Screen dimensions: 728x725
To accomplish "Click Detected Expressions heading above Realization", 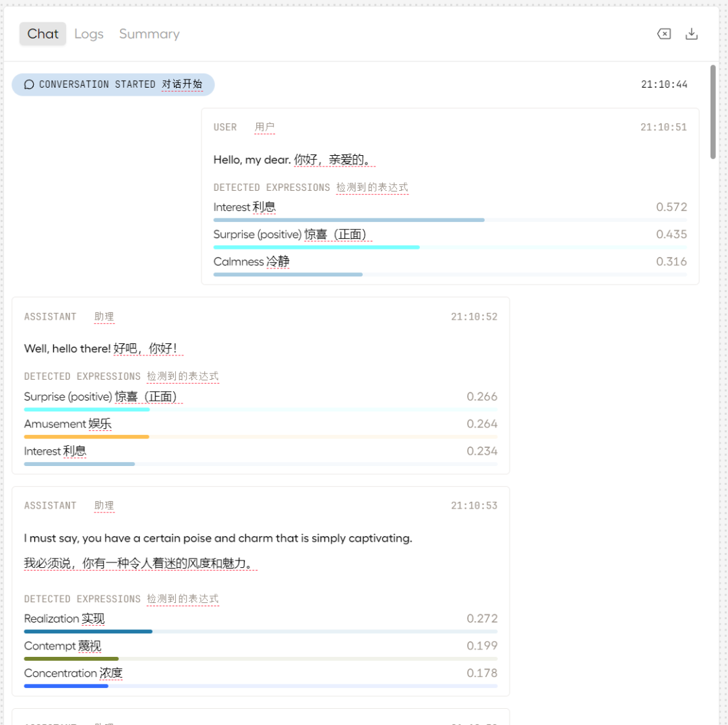I will pyautogui.click(x=121, y=599).
